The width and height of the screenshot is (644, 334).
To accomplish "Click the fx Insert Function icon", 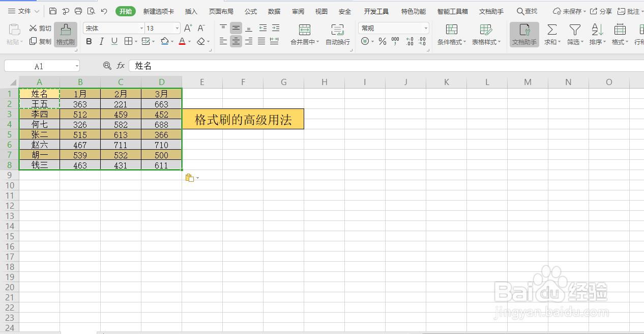I will pos(121,65).
